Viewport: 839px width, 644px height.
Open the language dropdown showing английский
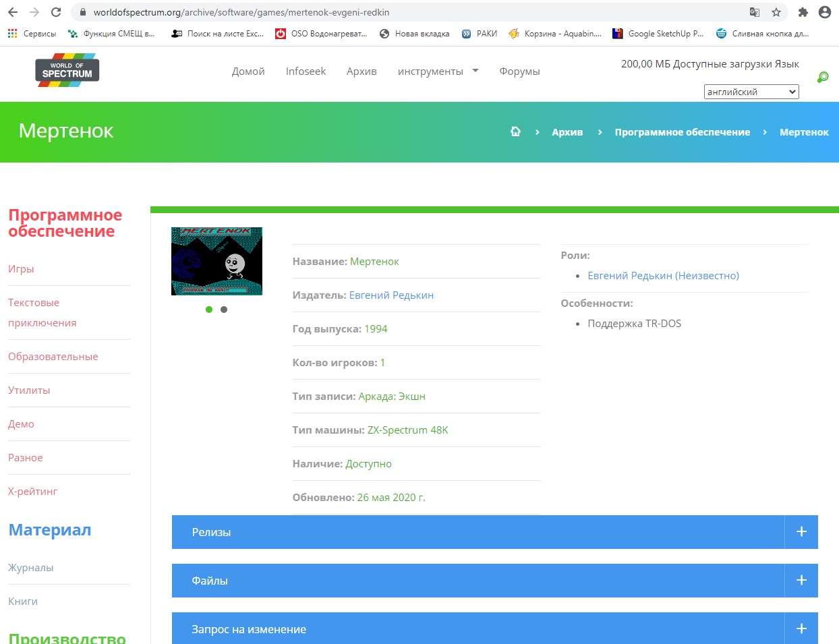(x=751, y=92)
